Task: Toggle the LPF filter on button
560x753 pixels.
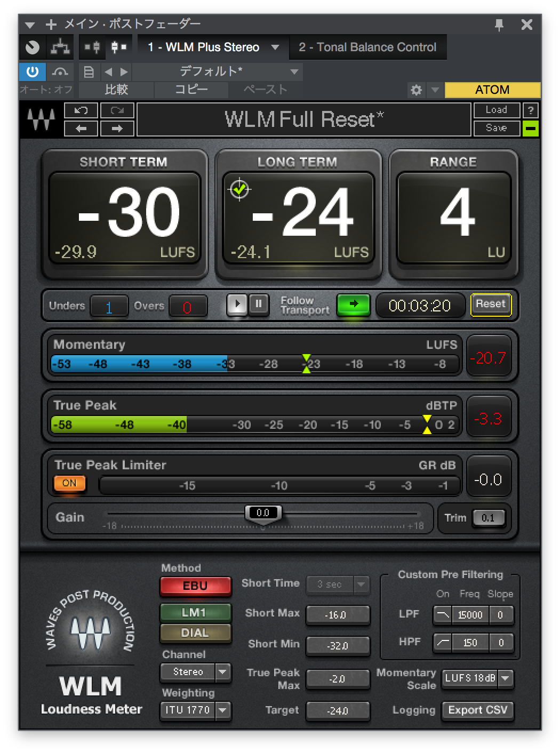Action: (443, 615)
